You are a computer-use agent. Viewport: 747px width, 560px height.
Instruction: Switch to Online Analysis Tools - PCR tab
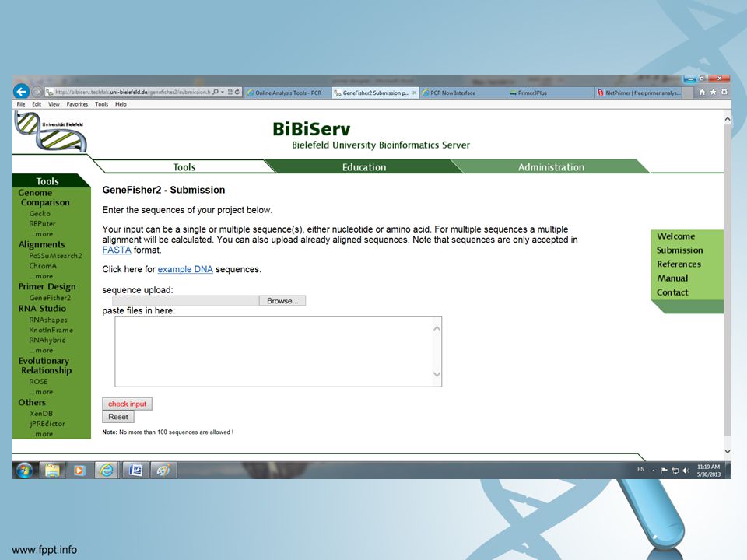click(x=288, y=93)
